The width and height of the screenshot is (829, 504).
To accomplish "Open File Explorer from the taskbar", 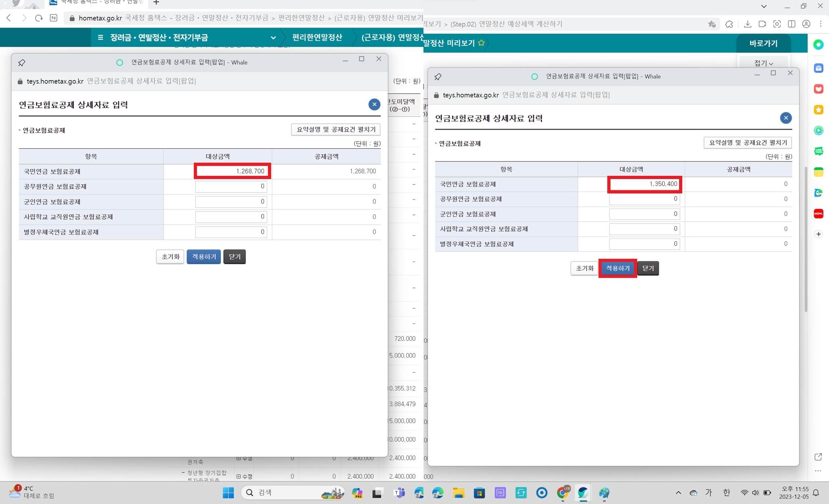I will (x=458, y=493).
